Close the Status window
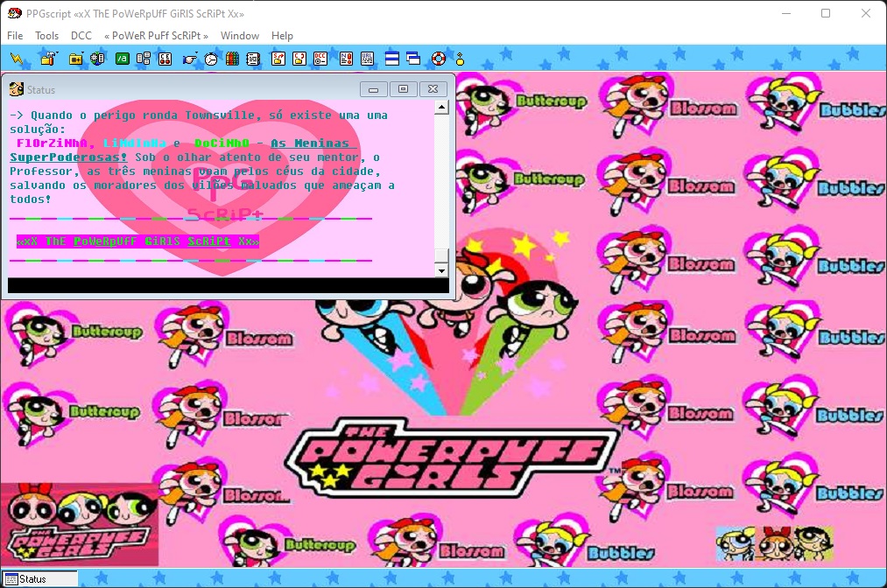 pos(433,89)
